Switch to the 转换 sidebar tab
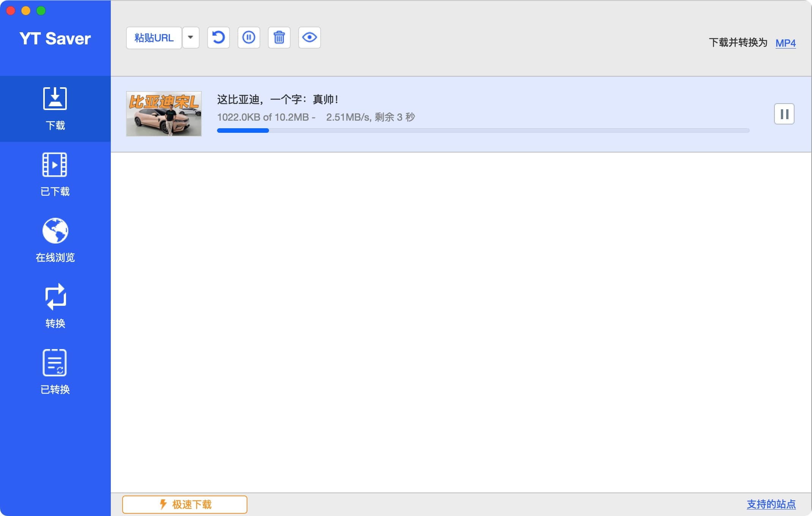 tap(55, 307)
